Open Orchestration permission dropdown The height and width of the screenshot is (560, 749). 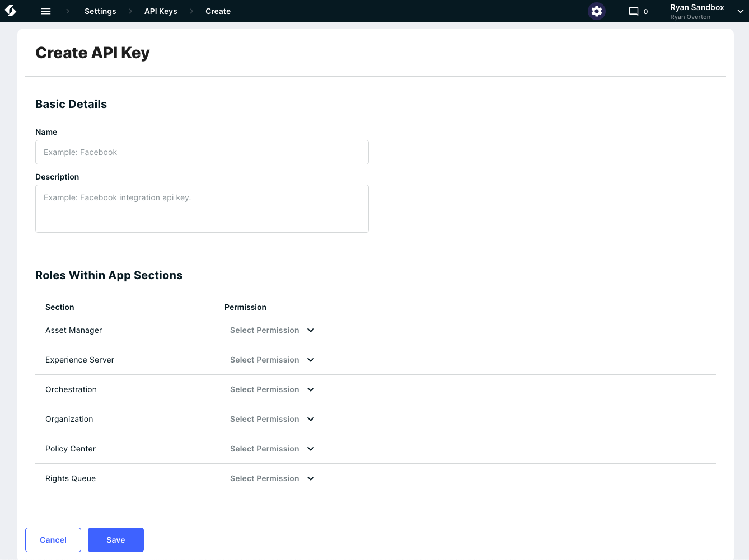coord(273,389)
